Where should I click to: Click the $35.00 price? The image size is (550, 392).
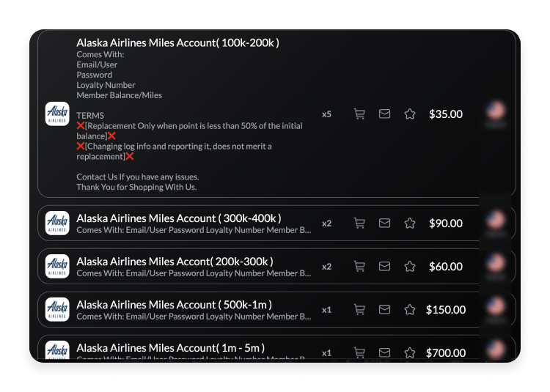point(446,114)
